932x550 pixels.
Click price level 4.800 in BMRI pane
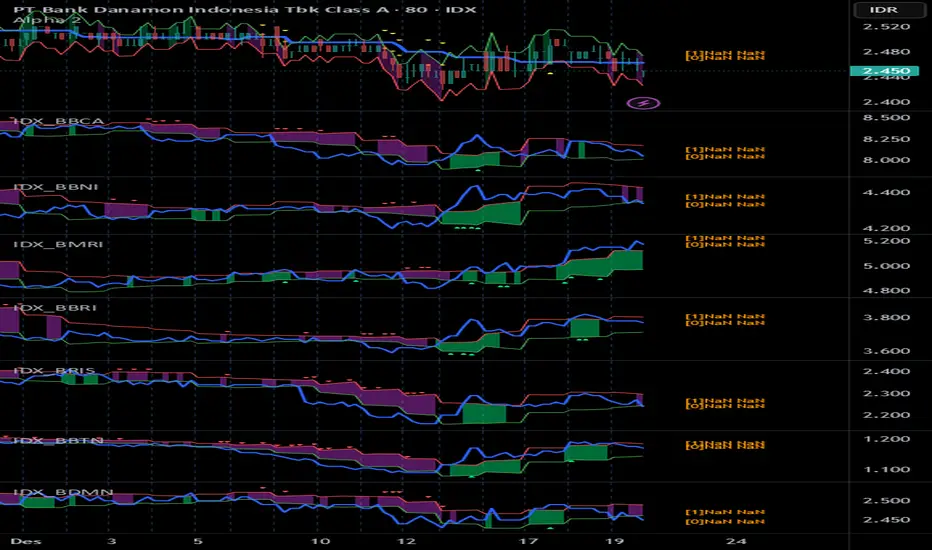pos(886,291)
